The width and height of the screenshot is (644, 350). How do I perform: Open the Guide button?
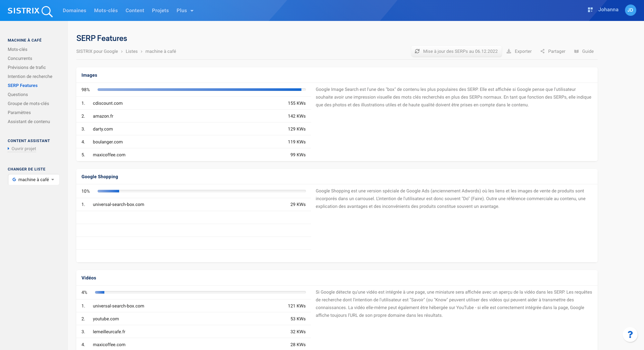(x=584, y=51)
